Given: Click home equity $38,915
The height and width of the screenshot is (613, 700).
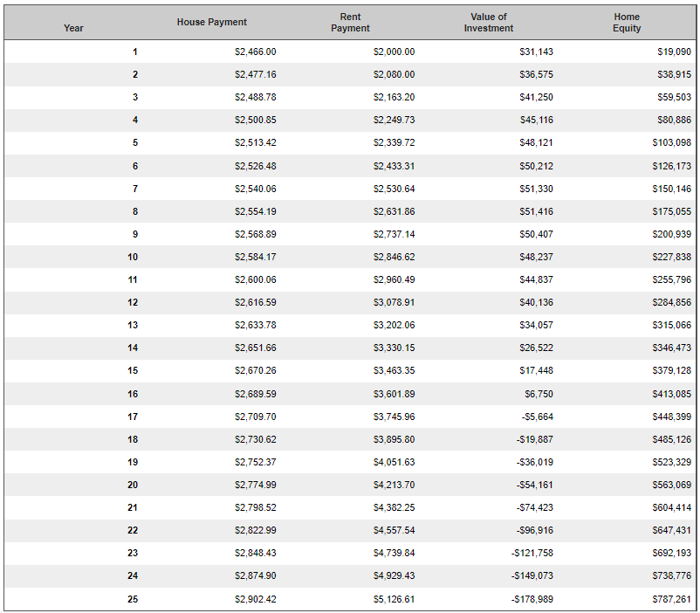Looking at the screenshot, I should click(674, 74).
